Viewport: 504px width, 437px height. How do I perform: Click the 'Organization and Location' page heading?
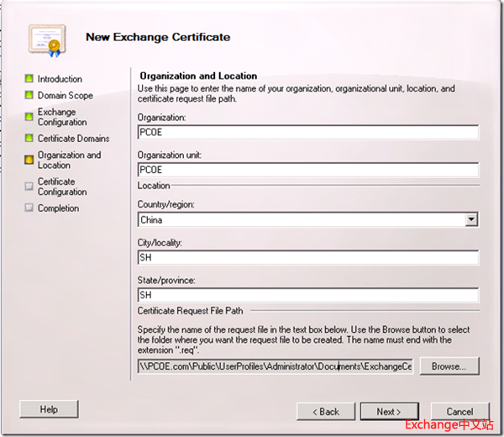point(198,76)
